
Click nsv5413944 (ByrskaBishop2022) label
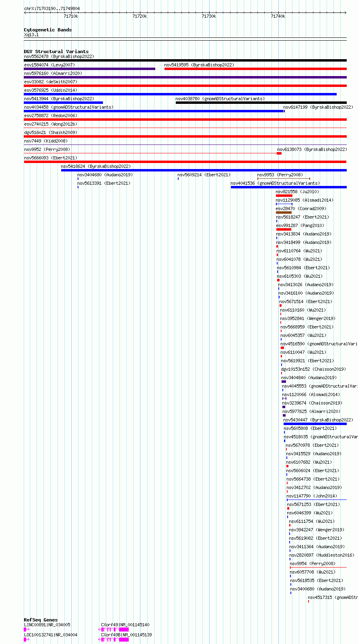pyautogui.click(x=59, y=99)
